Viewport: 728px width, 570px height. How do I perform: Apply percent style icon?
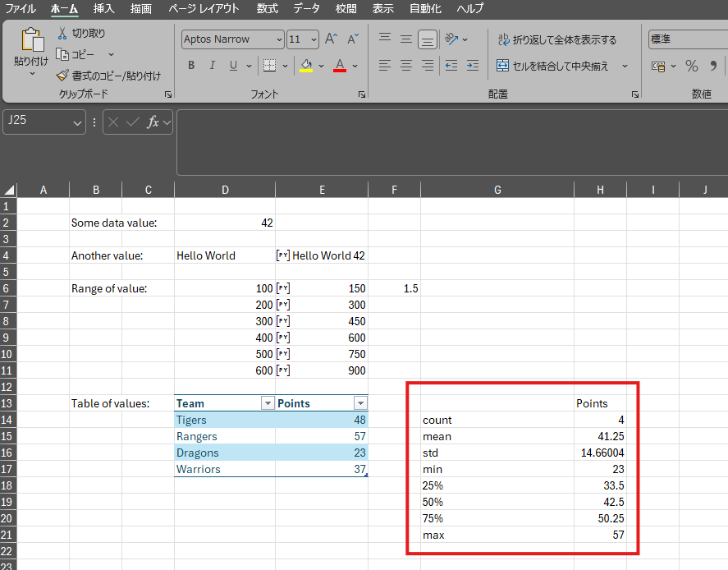[x=692, y=66]
